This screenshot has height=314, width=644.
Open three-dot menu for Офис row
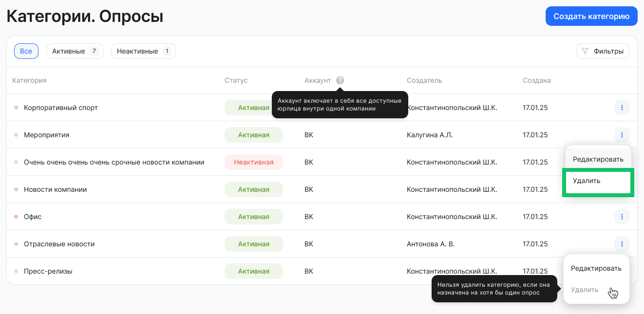coord(622,217)
